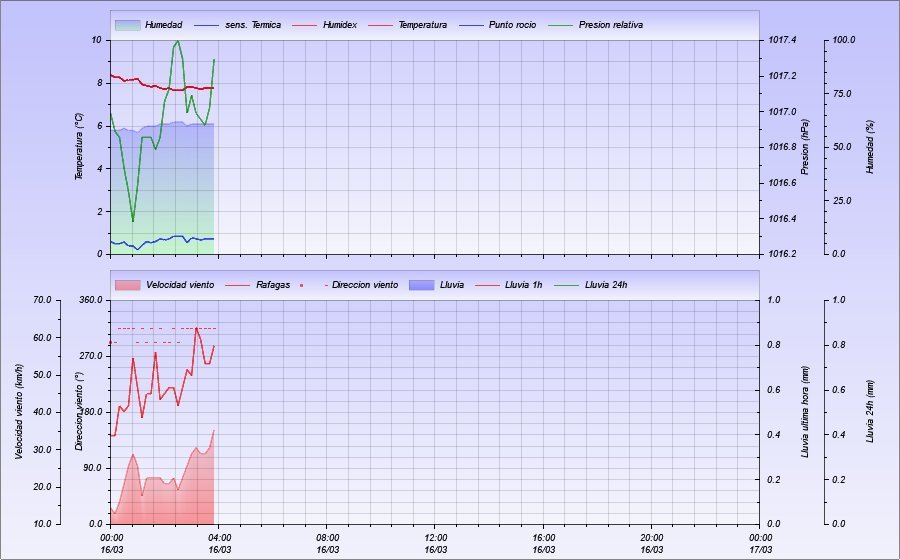
Task: Click the Lluvia blue legend swatch
Action: coord(423,285)
